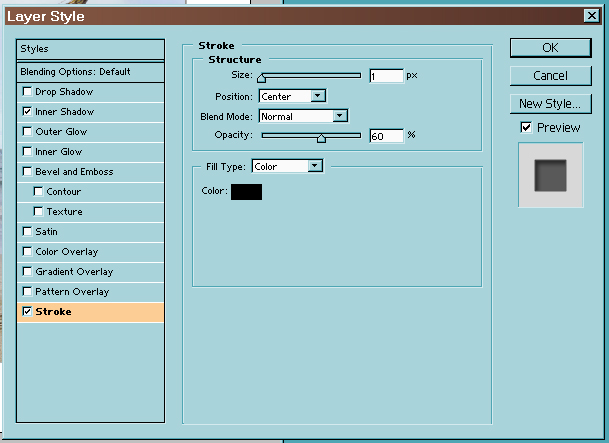609x443 pixels.
Task: Select the Styles list header
Action: click(x=90, y=49)
